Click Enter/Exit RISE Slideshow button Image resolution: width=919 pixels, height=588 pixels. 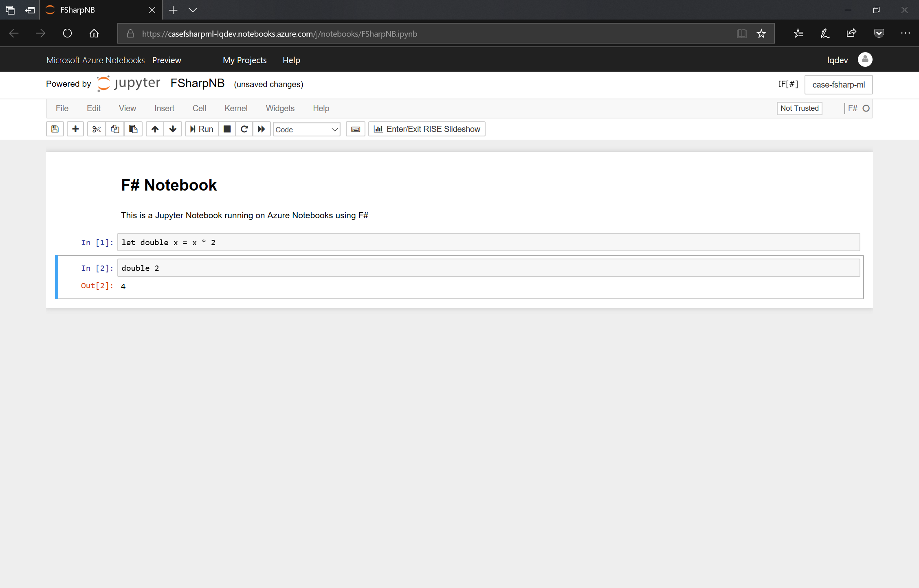click(x=427, y=129)
